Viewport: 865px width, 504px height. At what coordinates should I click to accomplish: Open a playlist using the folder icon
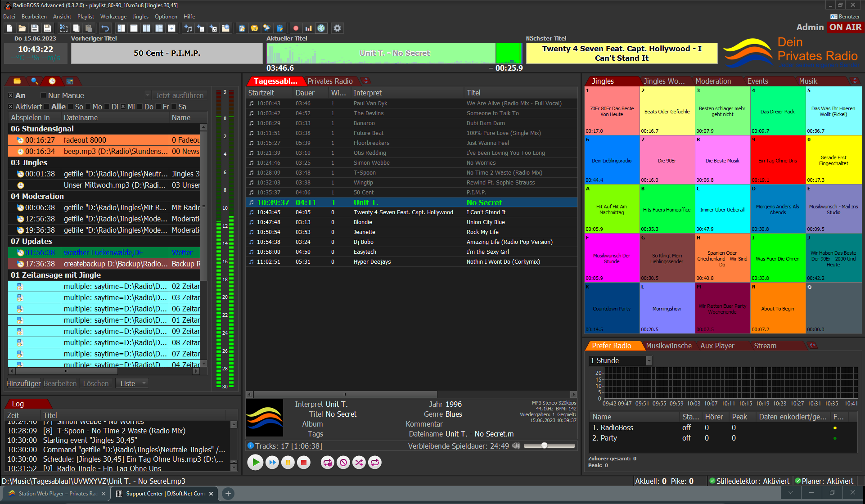[22, 28]
